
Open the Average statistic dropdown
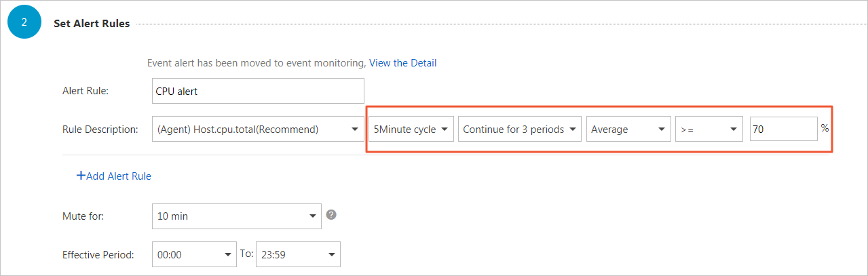628,129
